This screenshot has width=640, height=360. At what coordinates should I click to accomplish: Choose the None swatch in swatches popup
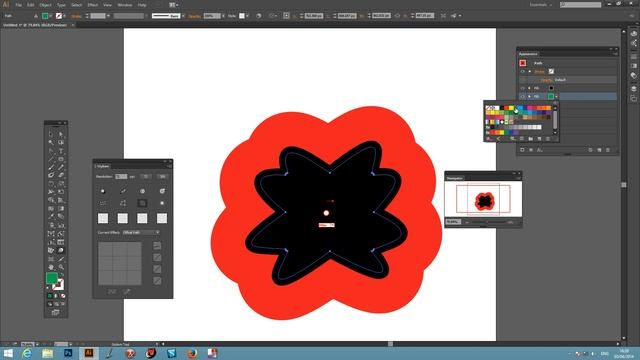tap(488, 108)
